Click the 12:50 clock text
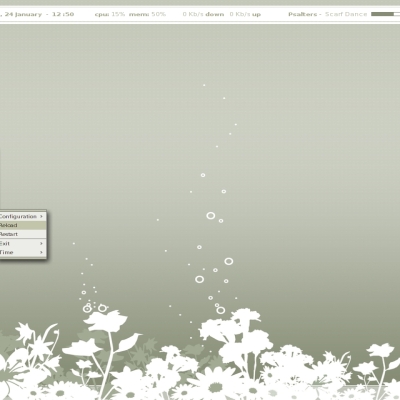The height and width of the screenshot is (400, 400). 63,14
